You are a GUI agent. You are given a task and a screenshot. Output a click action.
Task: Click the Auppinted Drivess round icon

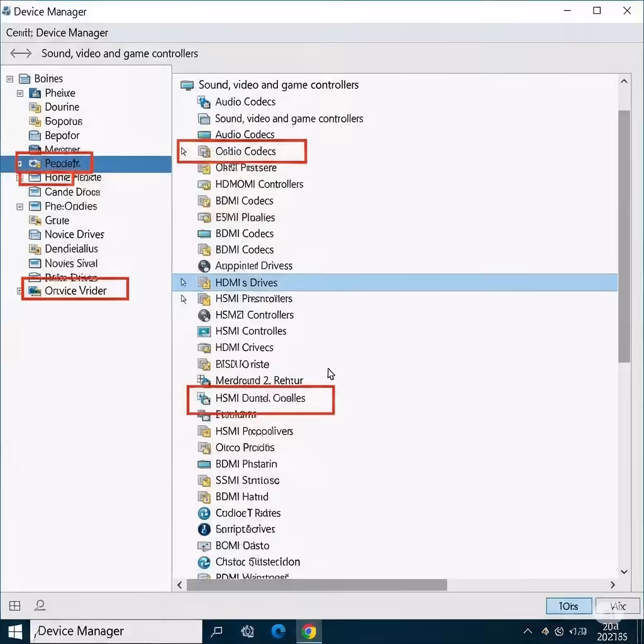click(x=204, y=266)
